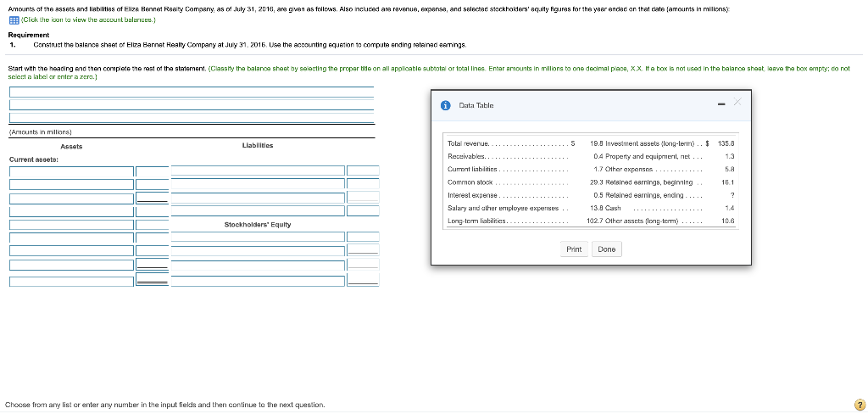Click the value 19.8 in the table
The width and height of the screenshot is (868, 414).
tap(597, 143)
